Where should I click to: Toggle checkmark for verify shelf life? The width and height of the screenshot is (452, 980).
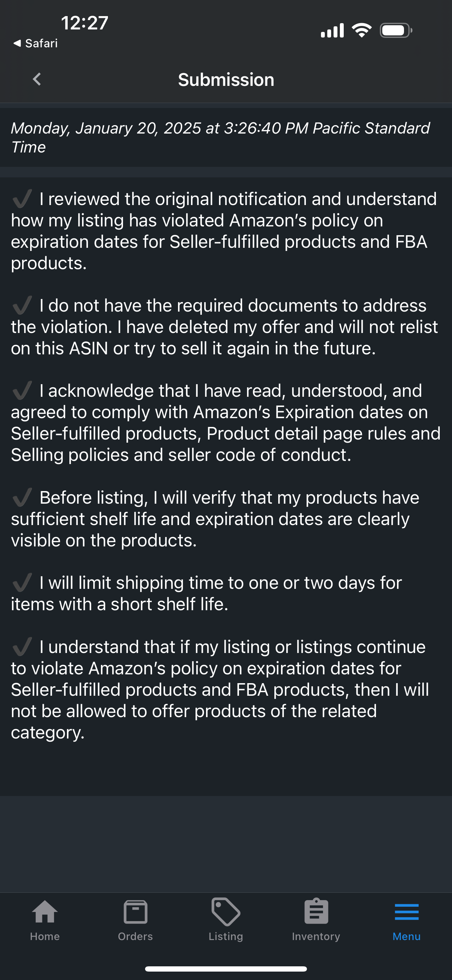click(x=22, y=497)
